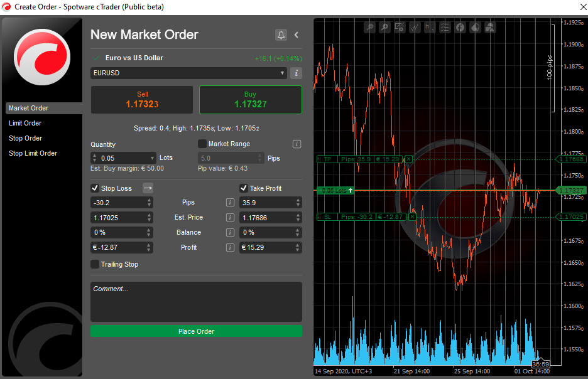Click the 0.05 Lots entry marker on chart
The height and width of the screenshot is (379, 588).
[x=335, y=191]
